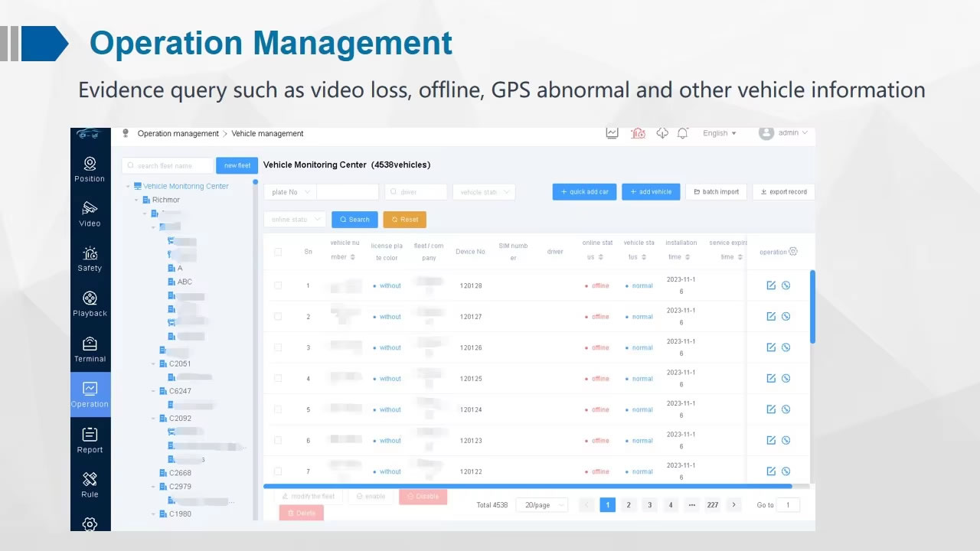Edit vehicle with device 120126
Viewport: 980px width, 551px height.
(x=771, y=347)
